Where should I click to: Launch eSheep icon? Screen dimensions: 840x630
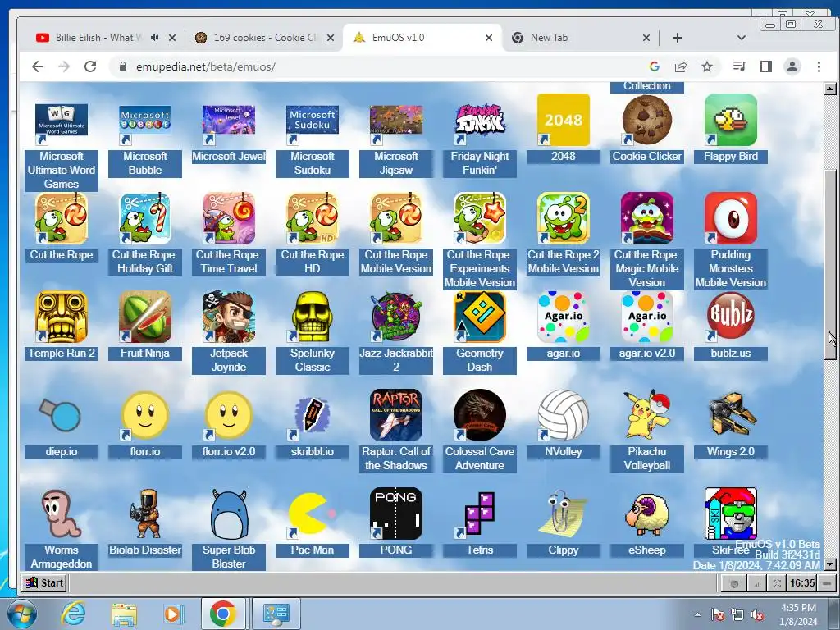[x=646, y=514]
